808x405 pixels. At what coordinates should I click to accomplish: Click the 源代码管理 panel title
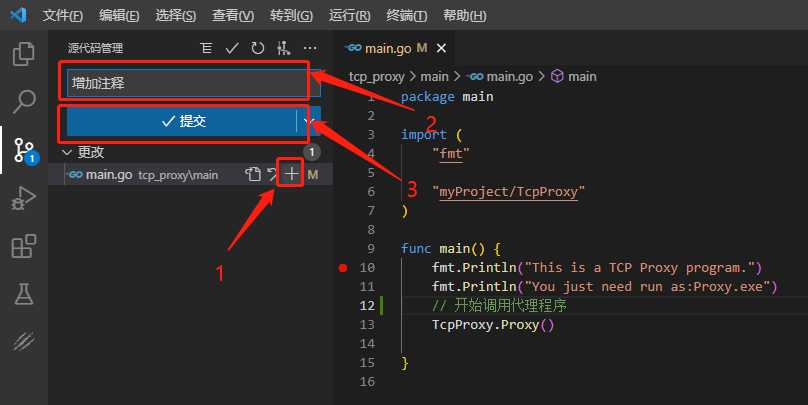point(95,48)
